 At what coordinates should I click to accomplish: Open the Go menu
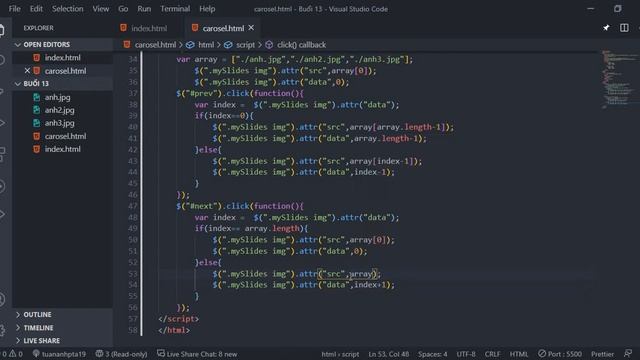(123, 9)
